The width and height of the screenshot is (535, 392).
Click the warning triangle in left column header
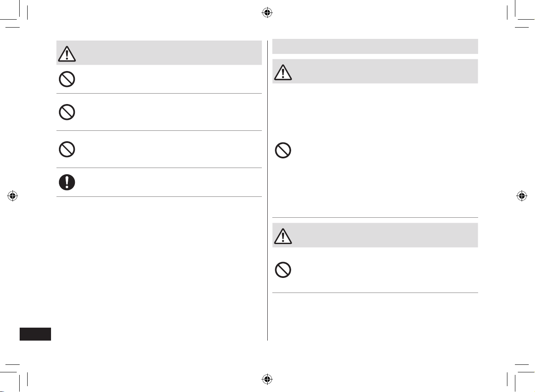[x=67, y=53]
